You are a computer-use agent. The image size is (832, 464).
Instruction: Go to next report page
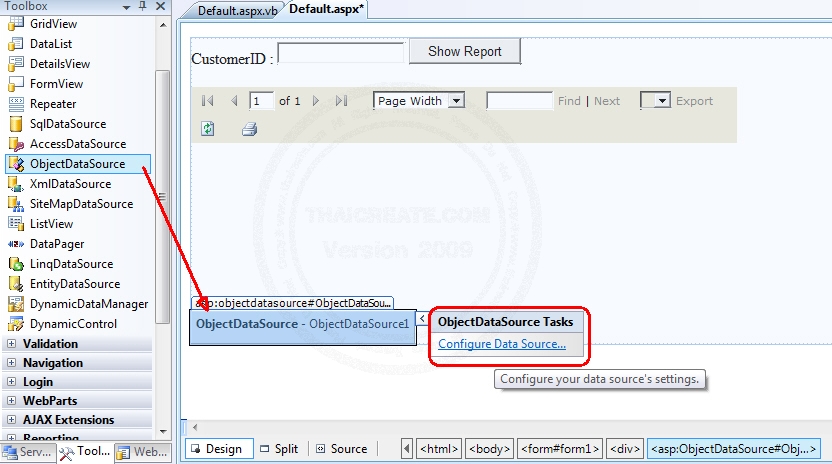(x=316, y=101)
